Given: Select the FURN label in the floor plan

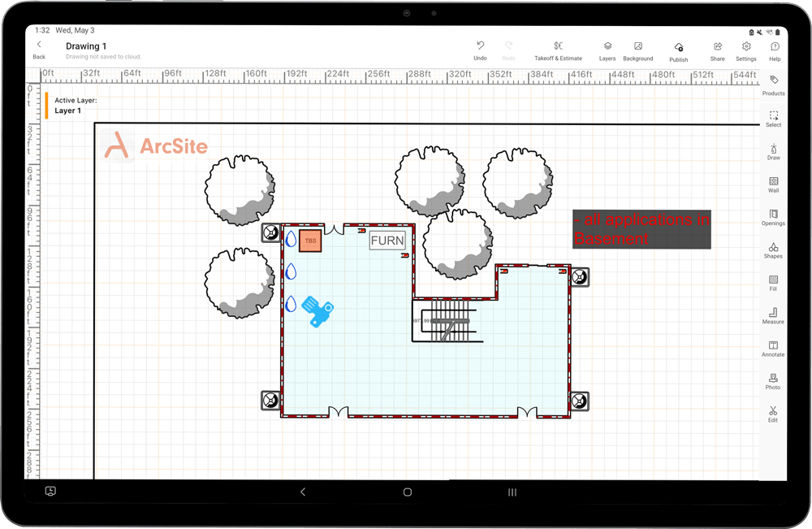Looking at the screenshot, I should coord(387,241).
